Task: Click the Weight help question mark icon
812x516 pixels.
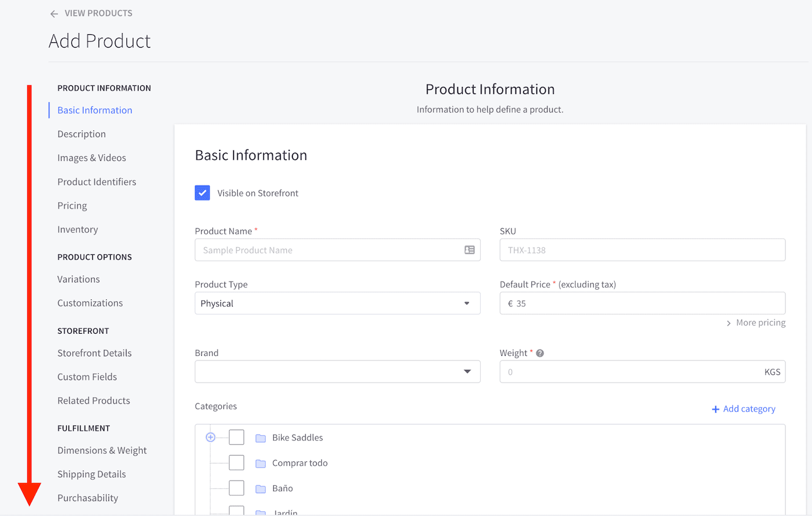Action: (540, 353)
